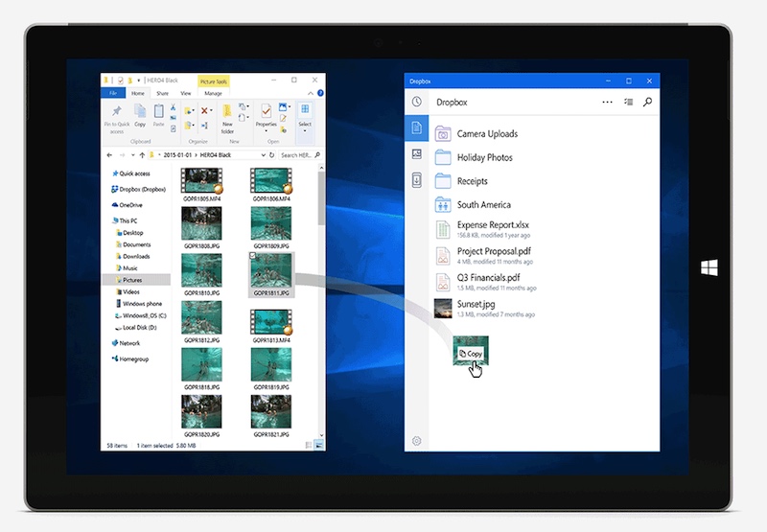Open the Manage tab under Picture Tools
The width and height of the screenshot is (767, 532).
213,93
